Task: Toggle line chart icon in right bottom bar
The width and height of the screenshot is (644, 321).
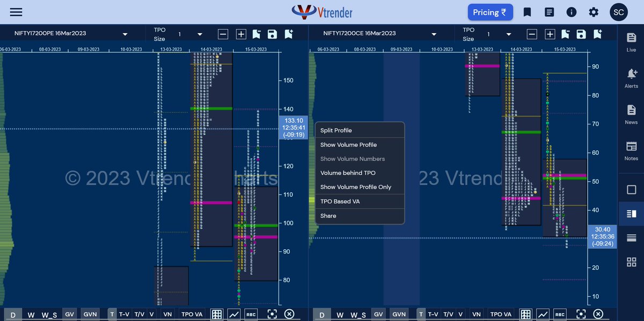Action: [543, 315]
